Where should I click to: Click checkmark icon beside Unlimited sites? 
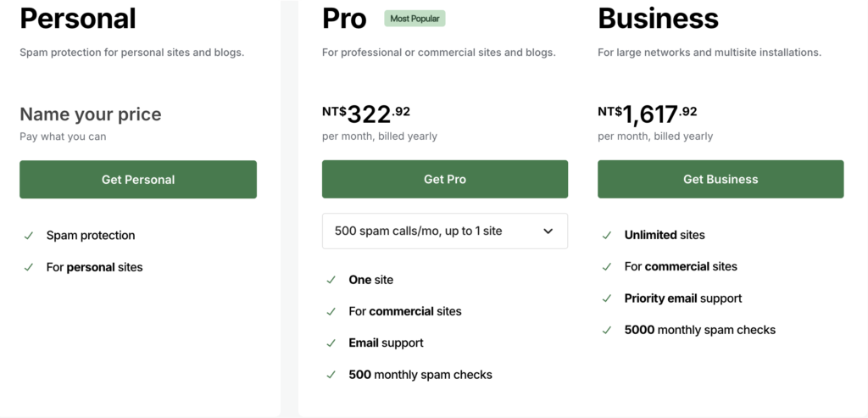pyautogui.click(x=607, y=235)
